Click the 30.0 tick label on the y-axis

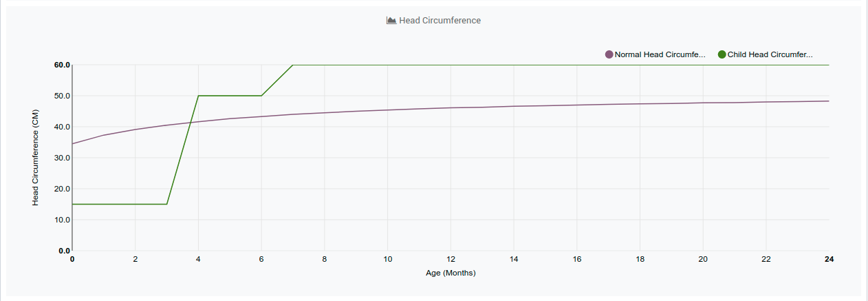point(63,158)
